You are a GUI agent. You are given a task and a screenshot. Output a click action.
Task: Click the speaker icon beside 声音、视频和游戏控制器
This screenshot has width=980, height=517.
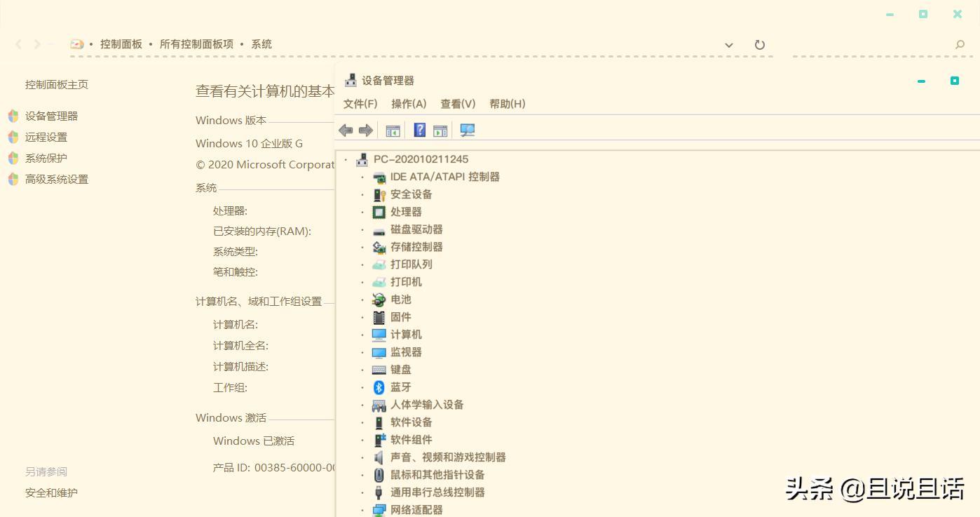pyautogui.click(x=379, y=457)
